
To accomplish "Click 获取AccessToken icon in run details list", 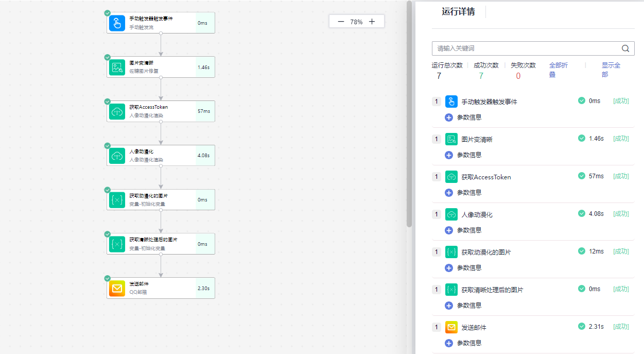I will click(451, 177).
